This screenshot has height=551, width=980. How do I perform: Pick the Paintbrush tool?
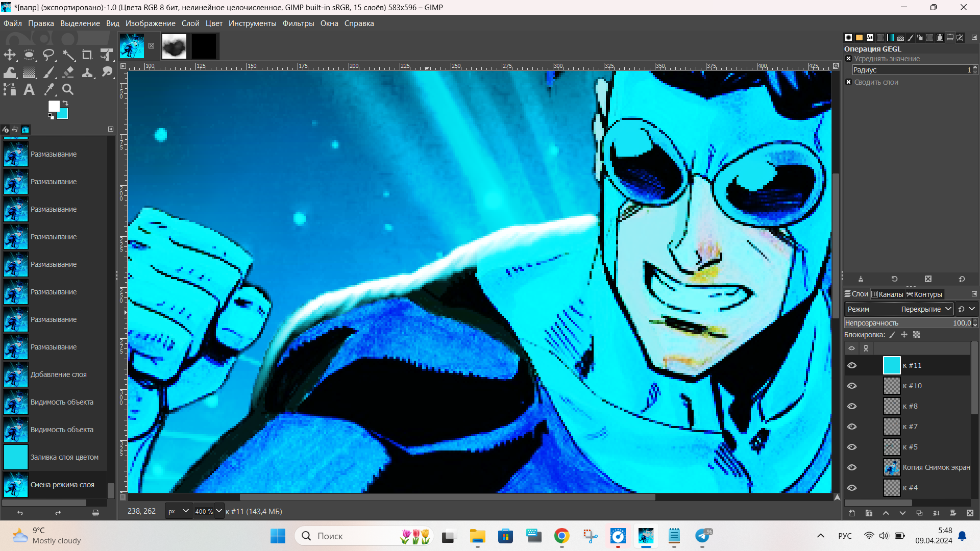pos(48,72)
